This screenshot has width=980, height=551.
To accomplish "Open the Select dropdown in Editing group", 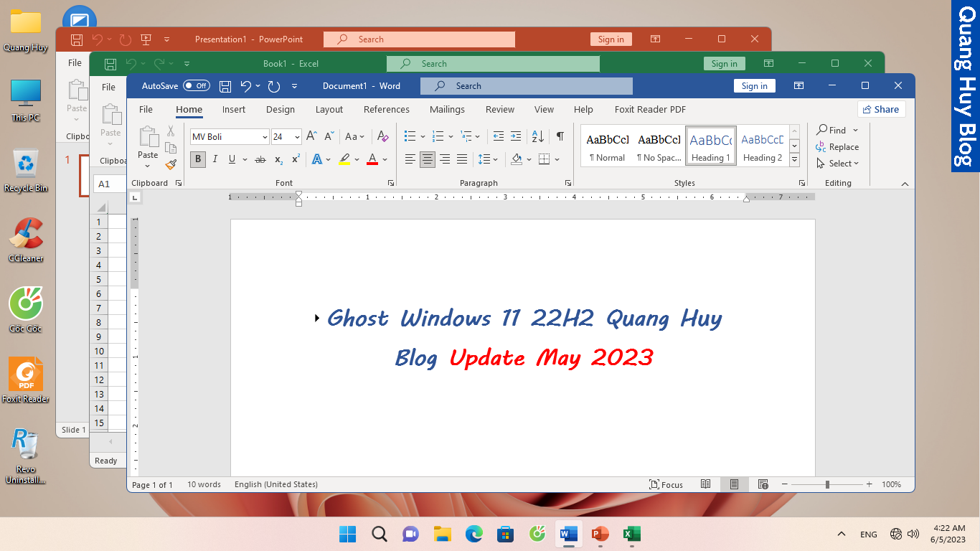I will [837, 164].
